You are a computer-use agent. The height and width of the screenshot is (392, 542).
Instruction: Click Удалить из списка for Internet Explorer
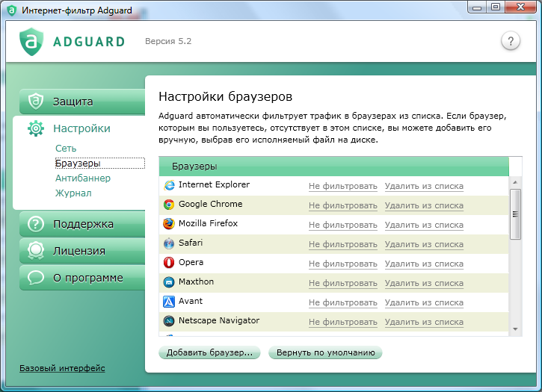click(424, 186)
